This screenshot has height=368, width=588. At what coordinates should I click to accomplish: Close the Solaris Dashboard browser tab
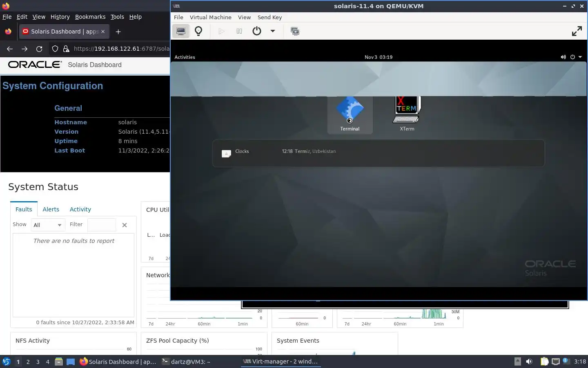(103, 31)
